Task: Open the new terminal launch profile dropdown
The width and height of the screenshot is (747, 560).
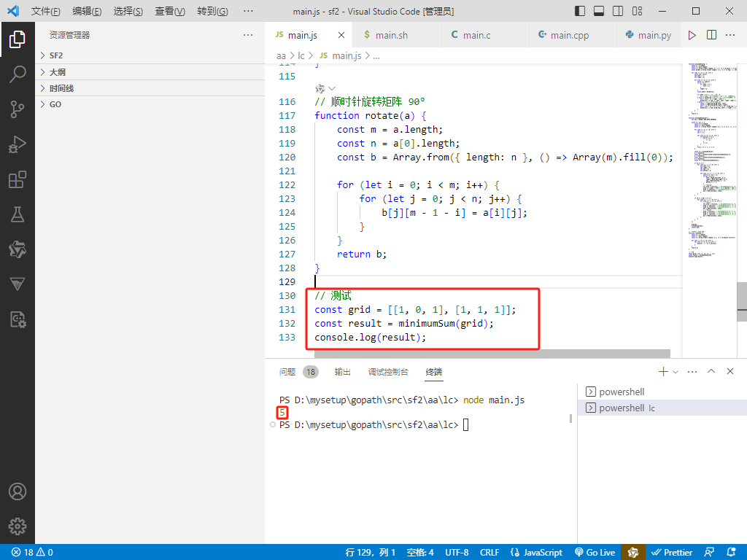Action: pyautogui.click(x=675, y=372)
